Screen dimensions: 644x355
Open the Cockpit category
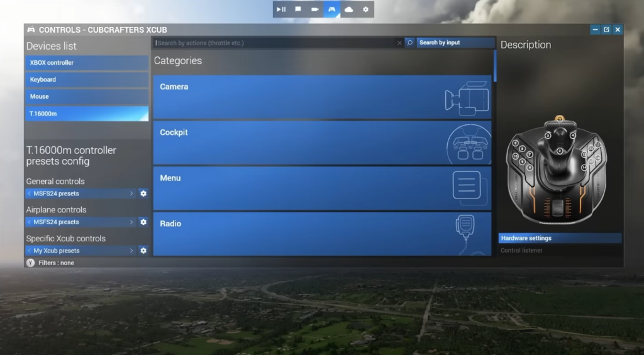coord(322,143)
